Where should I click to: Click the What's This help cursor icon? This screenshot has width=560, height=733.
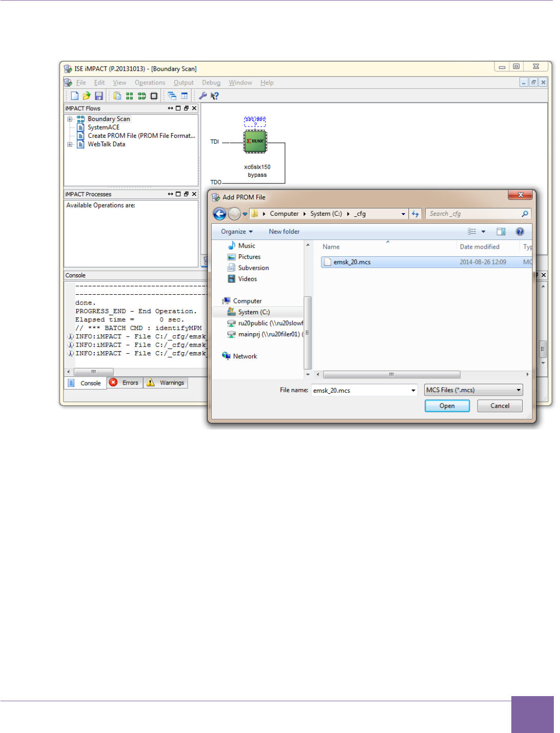(x=215, y=96)
